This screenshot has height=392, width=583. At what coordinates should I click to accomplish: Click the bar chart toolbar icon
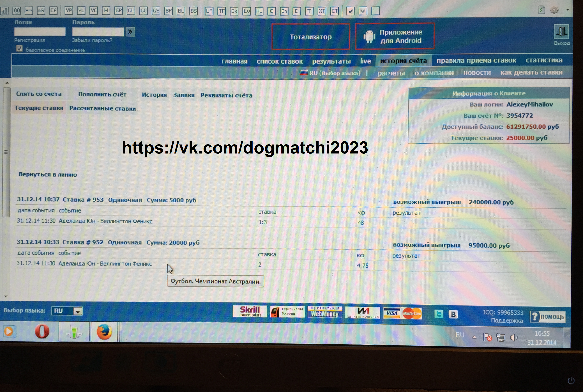pos(4,11)
